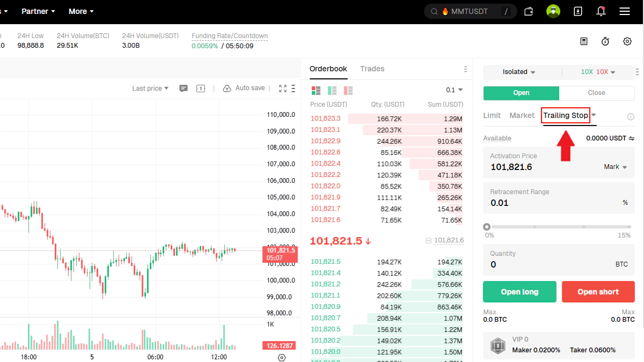Show asks-only orderbook view icon
The image size is (644, 362).
348,91
